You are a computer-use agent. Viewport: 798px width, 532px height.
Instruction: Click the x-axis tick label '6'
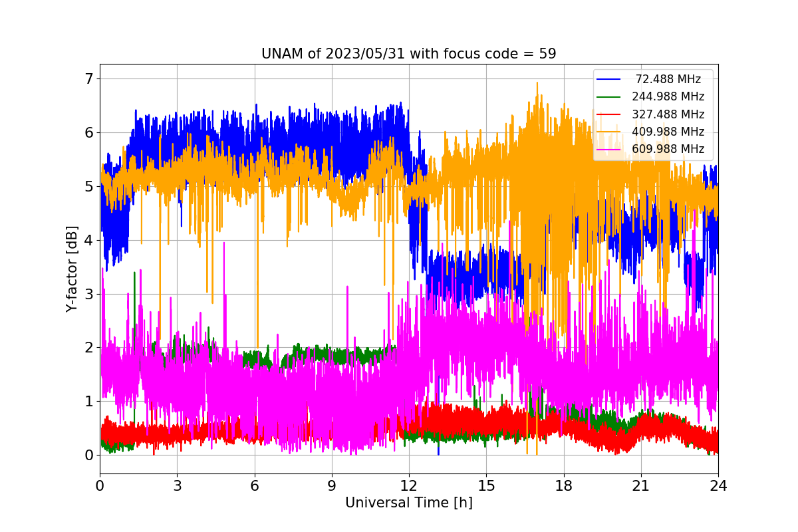[x=254, y=486]
